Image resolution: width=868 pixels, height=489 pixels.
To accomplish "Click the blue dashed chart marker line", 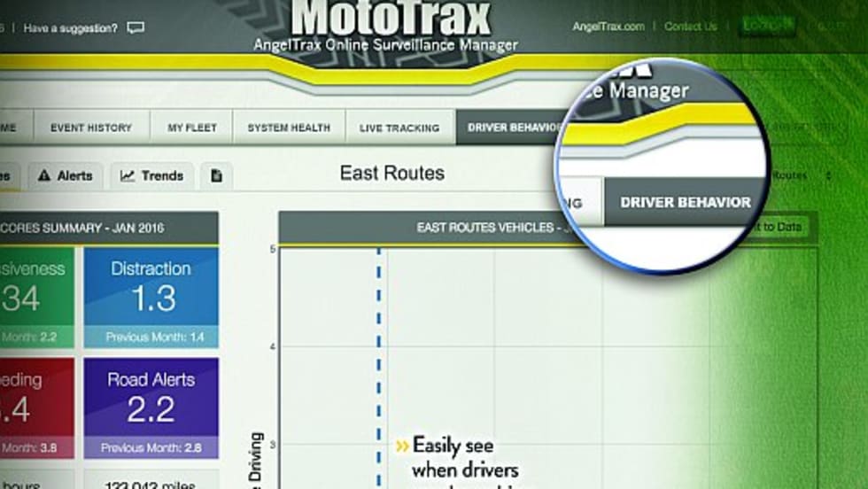I will coord(378,354).
